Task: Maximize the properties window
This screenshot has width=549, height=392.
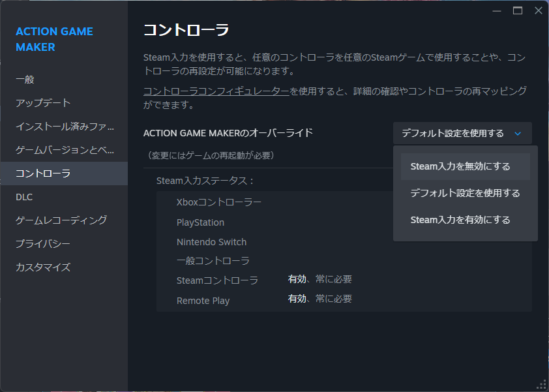Action: pos(518,11)
